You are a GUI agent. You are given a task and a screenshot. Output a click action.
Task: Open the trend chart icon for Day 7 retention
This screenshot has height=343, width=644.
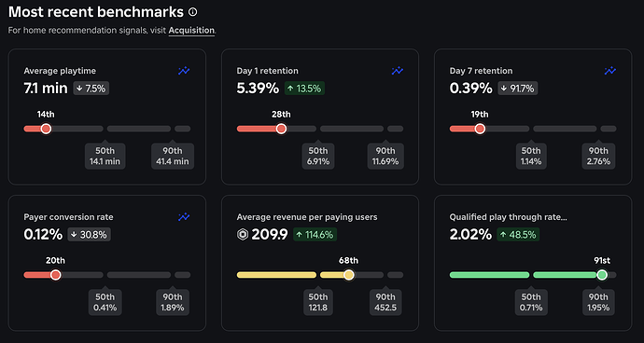(x=609, y=71)
